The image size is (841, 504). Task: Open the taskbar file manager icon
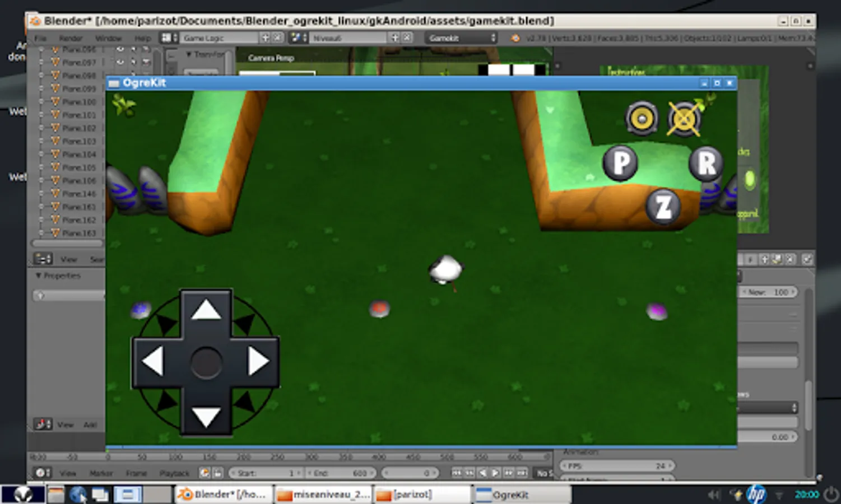click(x=56, y=494)
